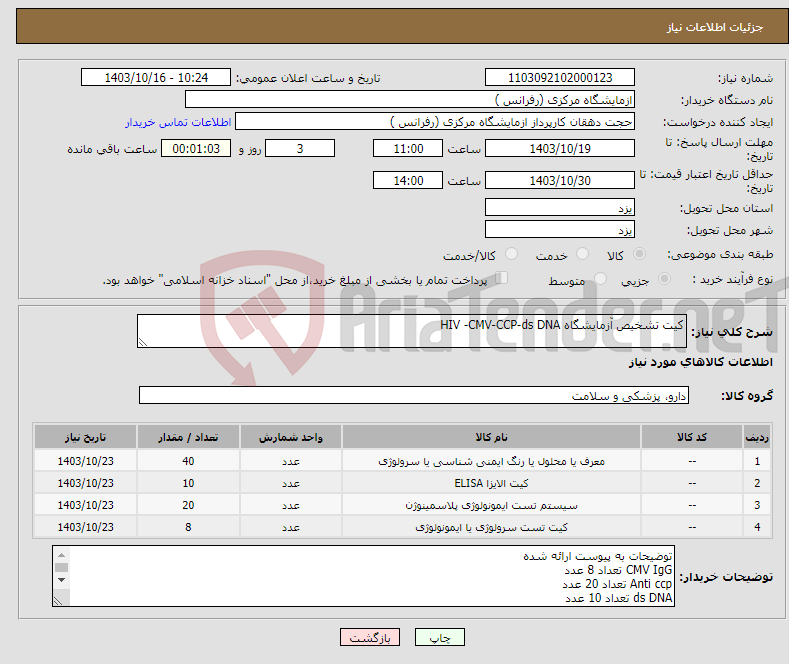The height and width of the screenshot is (664, 789).
Task: Click the buyer notes textarea
Action: (363, 576)
